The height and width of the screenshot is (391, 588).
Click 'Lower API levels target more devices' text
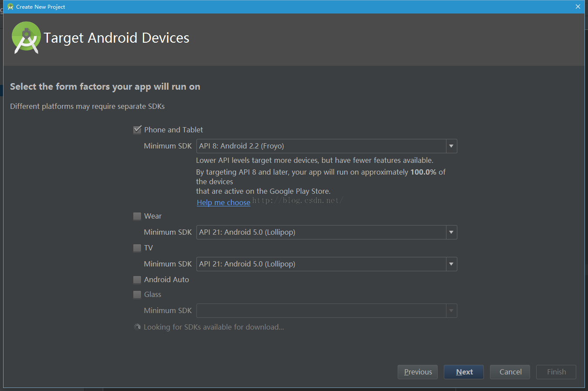(x=314, y=160)
